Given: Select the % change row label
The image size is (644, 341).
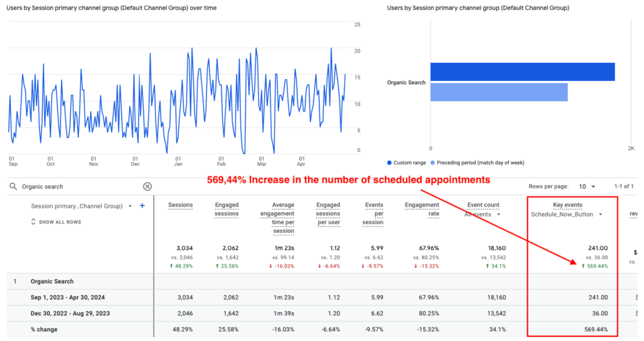Looking at the screenshot, I should pyautogui.click(x=44, y=330).
